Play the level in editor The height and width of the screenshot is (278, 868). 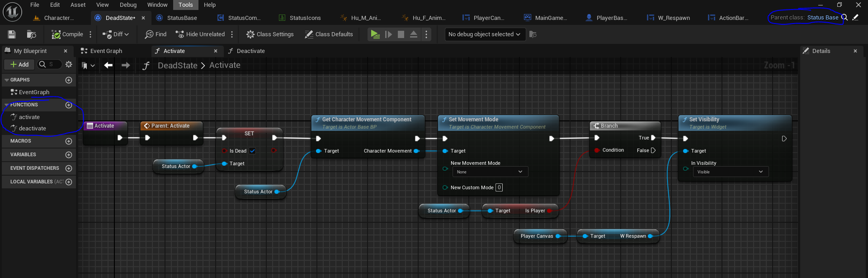click(375, 34)
